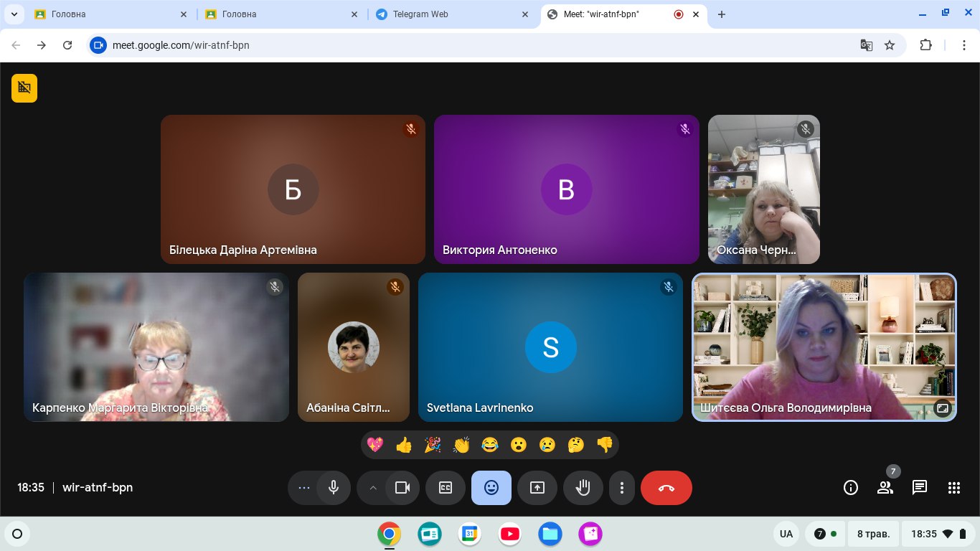Click muted mic icon on Карпенко Маргарита tile
This screenshot has height=551, width=980.
tap(275, 287)
